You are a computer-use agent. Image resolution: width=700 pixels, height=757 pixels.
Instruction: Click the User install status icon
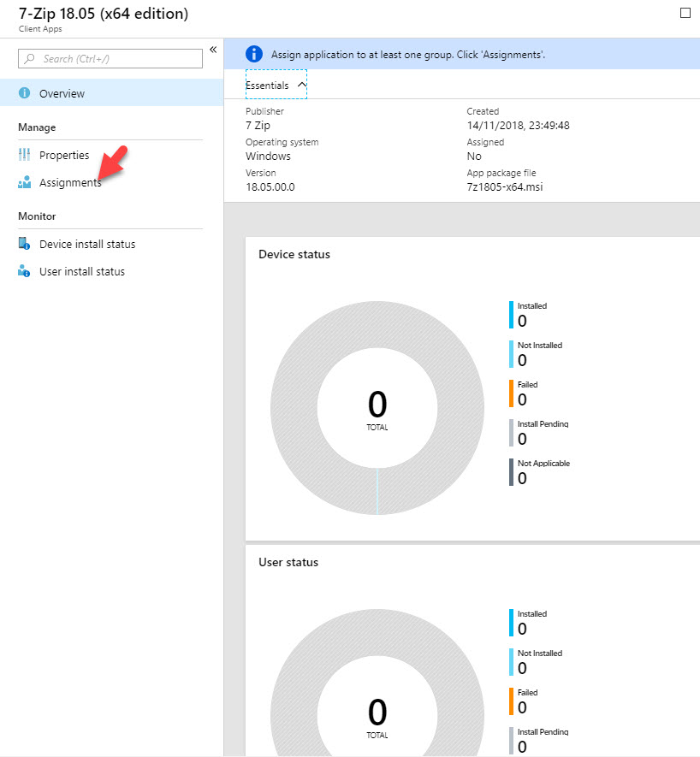[24, 271]
